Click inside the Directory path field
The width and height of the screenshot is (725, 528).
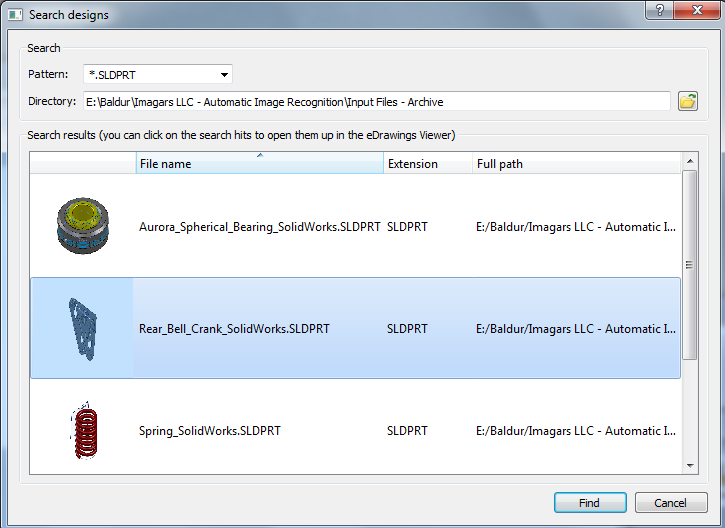click(x=376, y=102)
